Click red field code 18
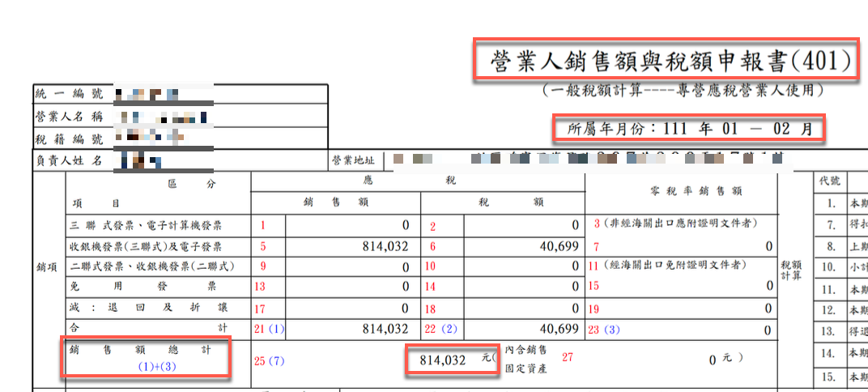868x392 pixels. [431, 309]
